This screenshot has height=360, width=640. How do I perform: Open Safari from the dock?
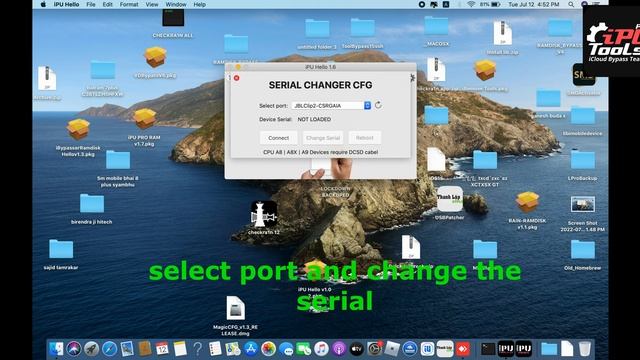pyautogui.click(x=109, y=349)
